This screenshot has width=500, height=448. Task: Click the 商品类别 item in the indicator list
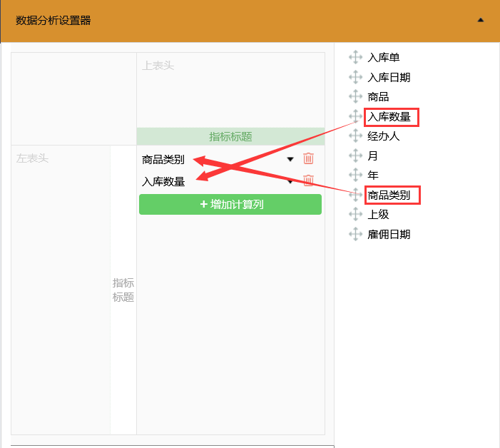[x=163, y=159]
